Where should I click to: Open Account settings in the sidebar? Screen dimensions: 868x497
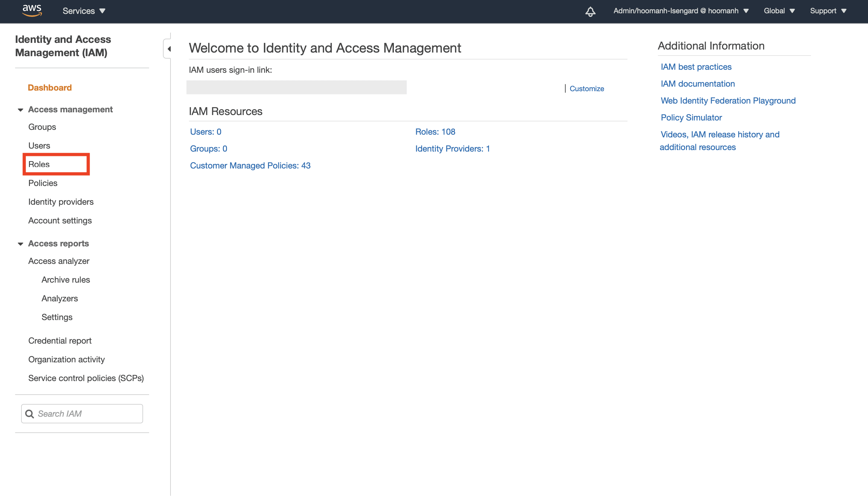[60, 220]
